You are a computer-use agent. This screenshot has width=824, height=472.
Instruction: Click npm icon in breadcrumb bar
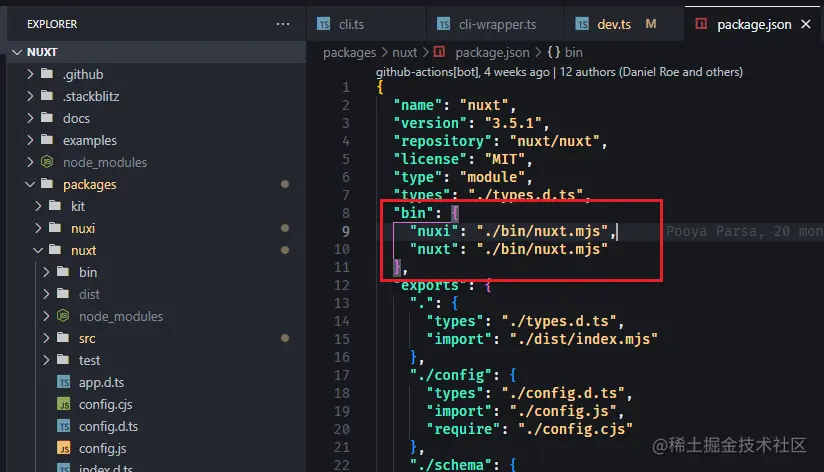[440, 52]
